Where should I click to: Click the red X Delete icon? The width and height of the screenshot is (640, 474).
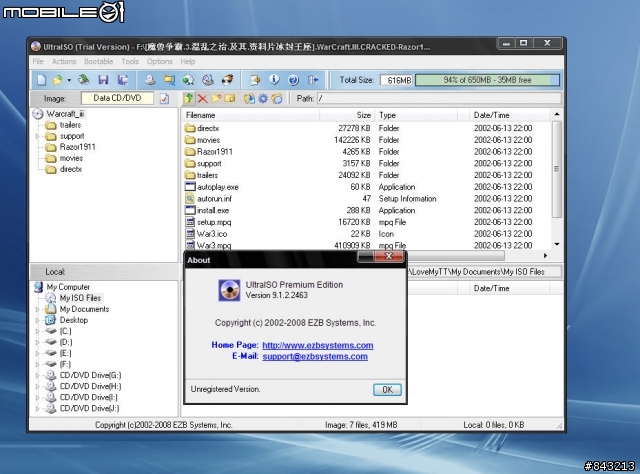pyautogui.click(x=202, y=98)
